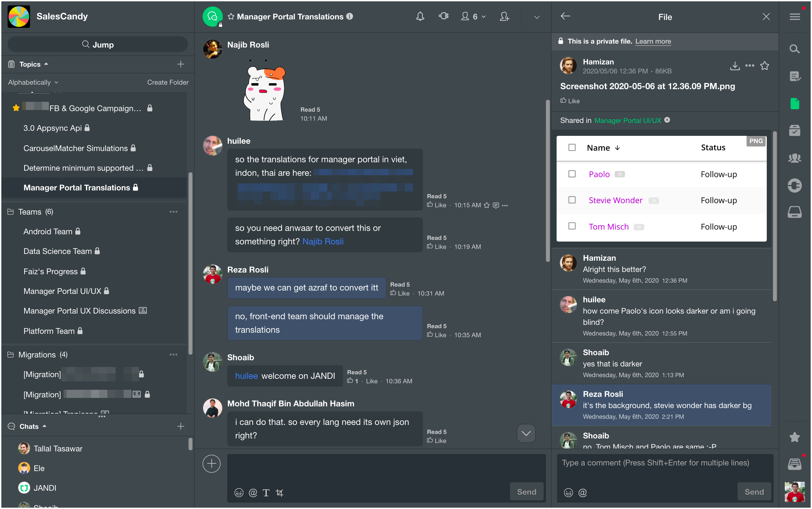Tick the Name column select-all checkbox
Screen dimensions: 812x509
click(572, 147)
